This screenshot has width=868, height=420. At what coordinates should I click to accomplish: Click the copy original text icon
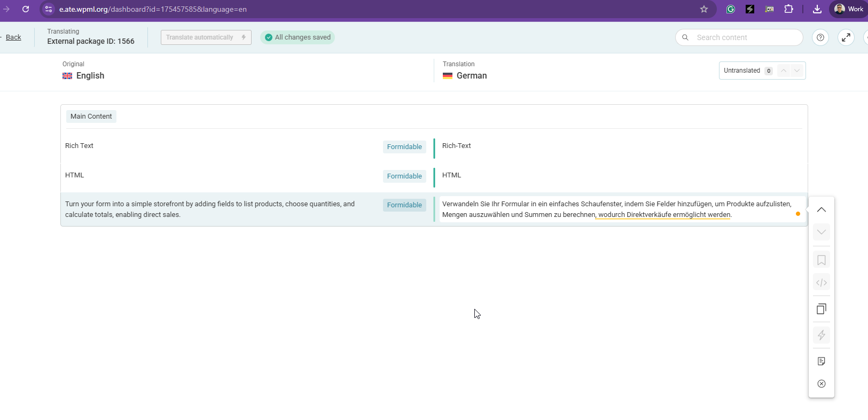click(x=822, y=309)
